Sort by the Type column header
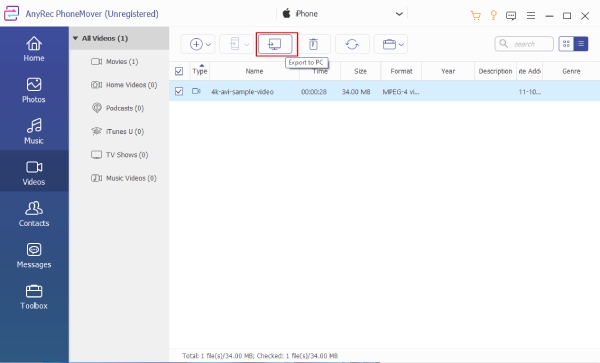 point(200,71)
